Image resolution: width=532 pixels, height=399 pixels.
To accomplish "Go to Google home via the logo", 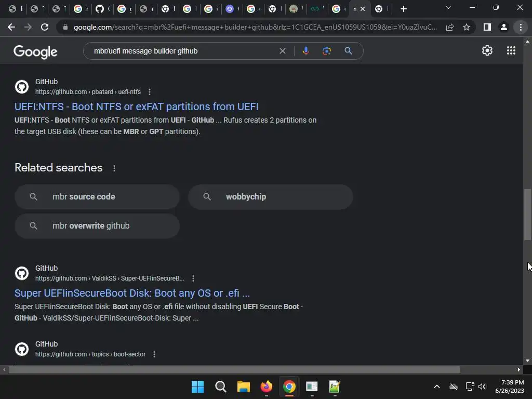I will (x=35, y=51).
